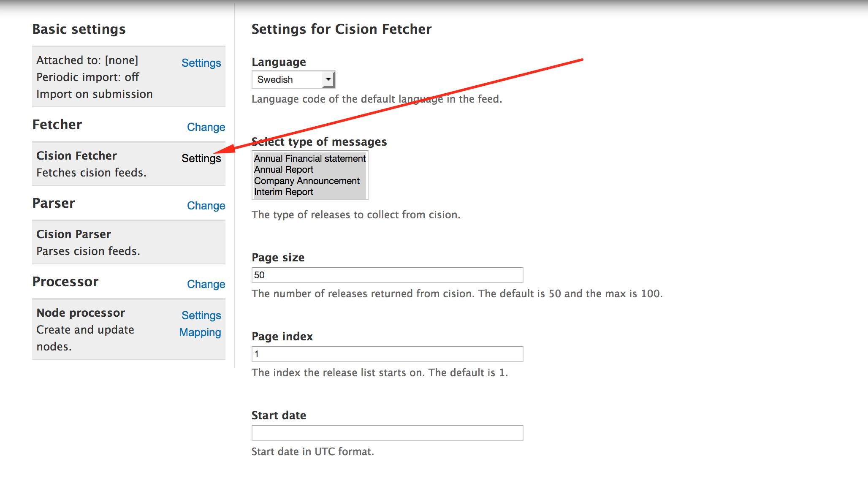Open the Language dropdown showing Swedish
This screenshot has width=868, height=478.
coord(293,79)
